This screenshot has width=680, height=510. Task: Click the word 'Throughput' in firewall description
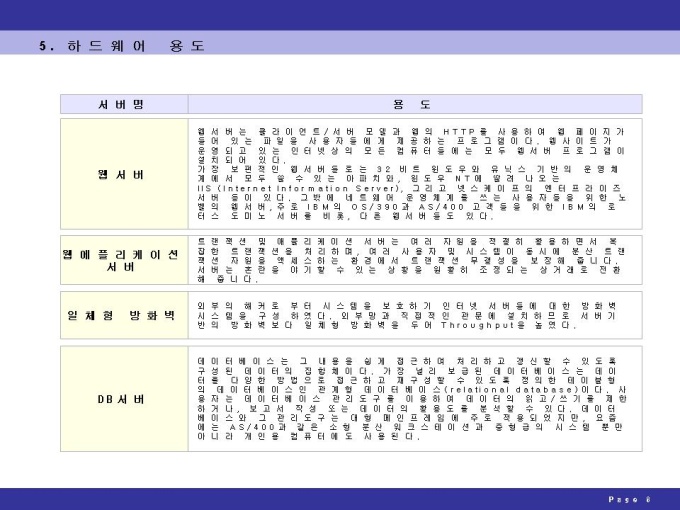coord(477,325)
